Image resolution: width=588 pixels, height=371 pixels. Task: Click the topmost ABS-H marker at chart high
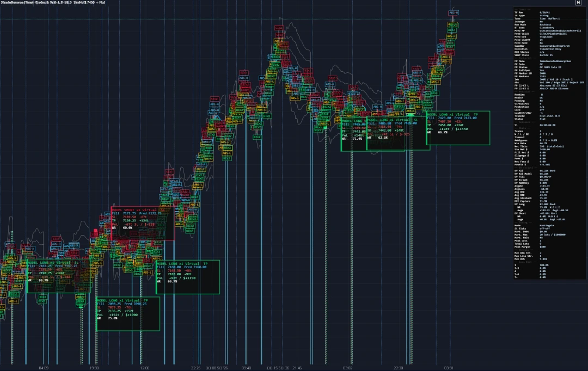click(x=454, y=13)
